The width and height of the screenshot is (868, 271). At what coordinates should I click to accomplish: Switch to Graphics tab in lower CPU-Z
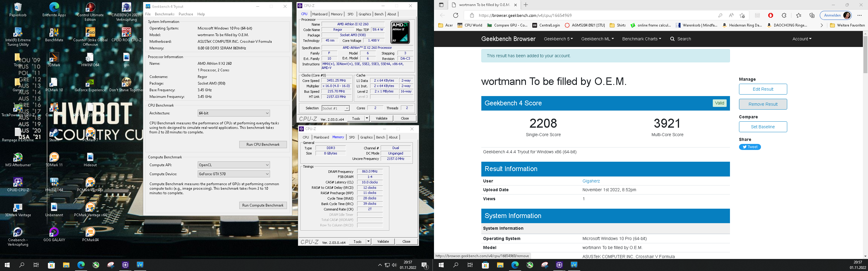366,137
